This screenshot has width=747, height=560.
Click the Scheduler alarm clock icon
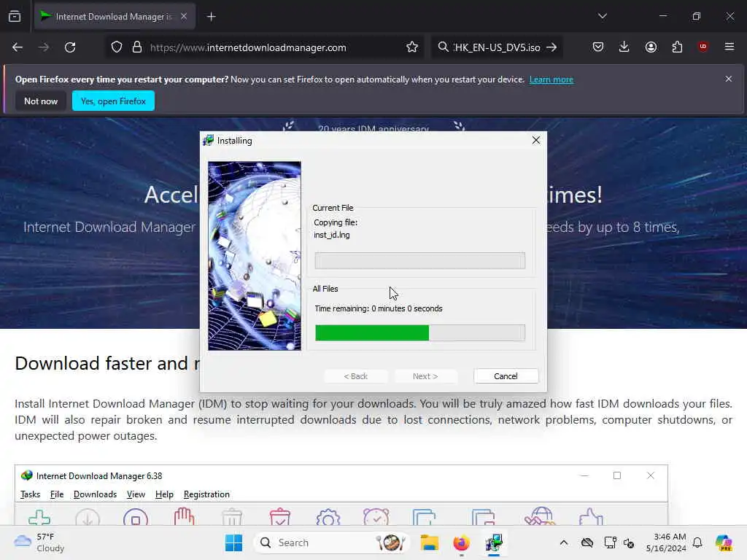376,517
